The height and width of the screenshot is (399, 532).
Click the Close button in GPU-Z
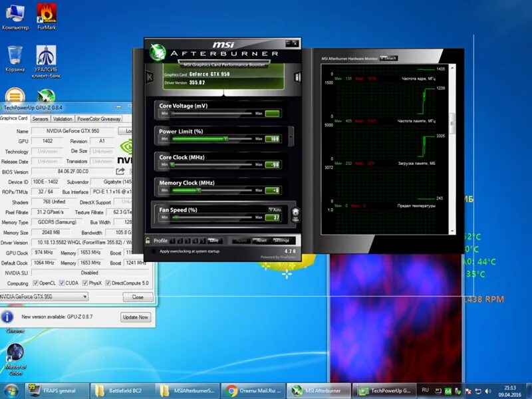138,297
